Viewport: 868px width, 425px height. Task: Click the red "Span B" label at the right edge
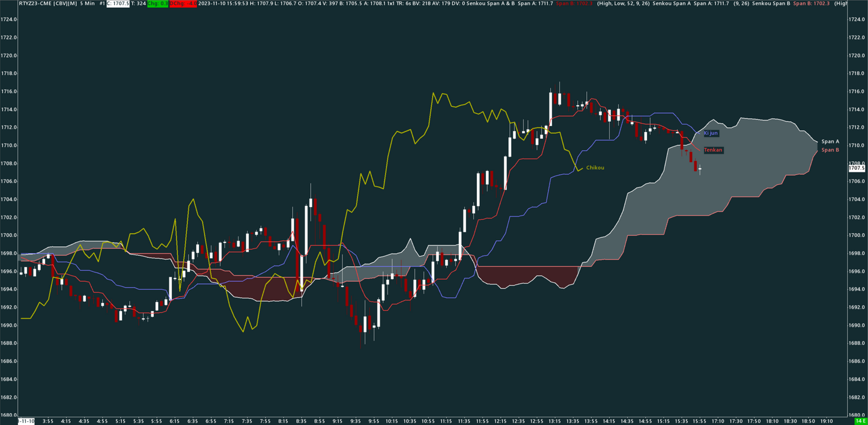(830, 150)
